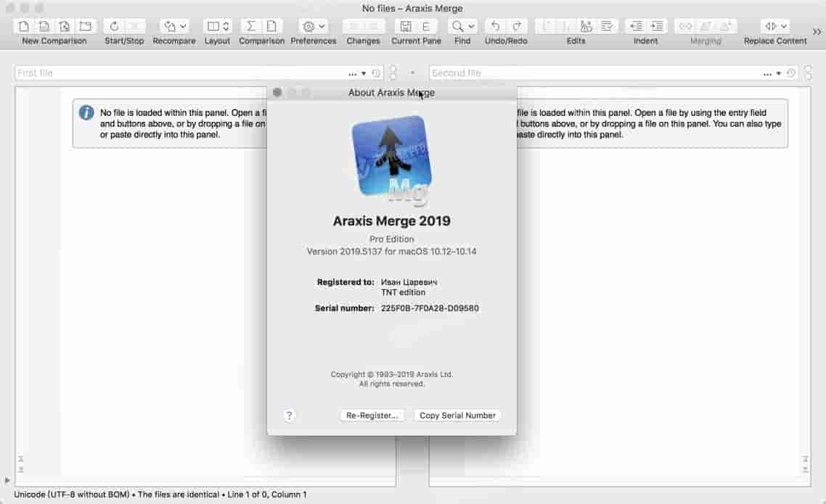
Task: Click the Undo arrow icon
Action: [x=496, y=26]
